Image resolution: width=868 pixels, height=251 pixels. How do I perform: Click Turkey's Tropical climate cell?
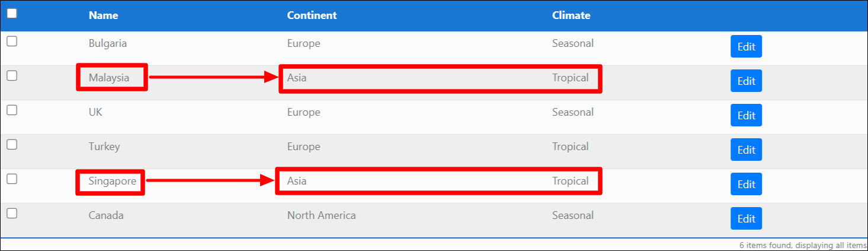coord(571,147)
